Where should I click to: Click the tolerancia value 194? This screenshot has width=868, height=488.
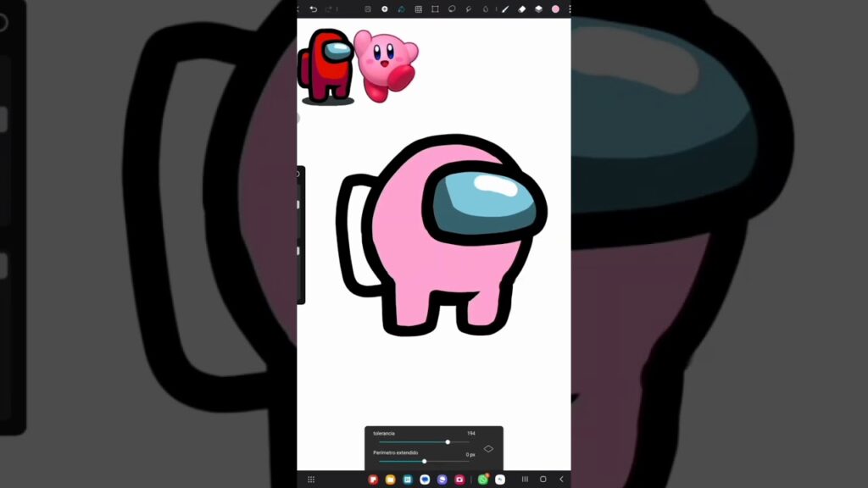pos(471,433)
